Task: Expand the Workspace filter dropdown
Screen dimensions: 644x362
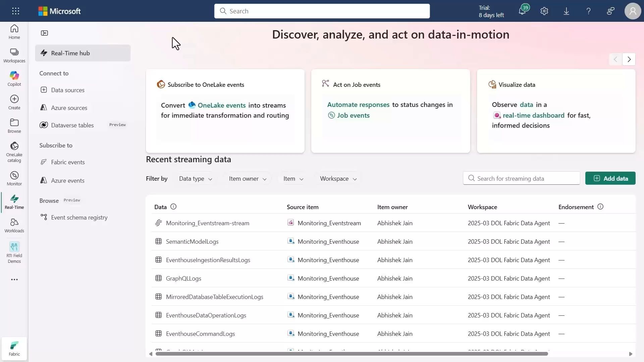Action: [x=338, y=179]
